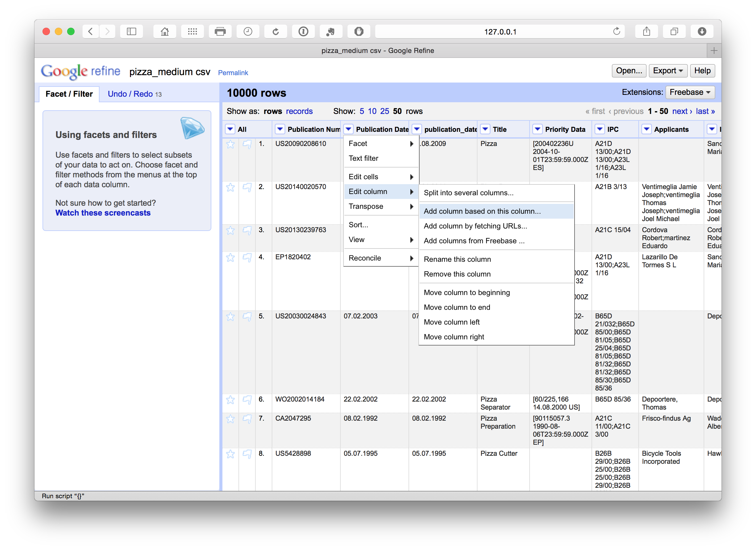Flag row 2 in the data grid
Image resolution: width=756 pixels, height=550 pixels.
coord(247,188)
